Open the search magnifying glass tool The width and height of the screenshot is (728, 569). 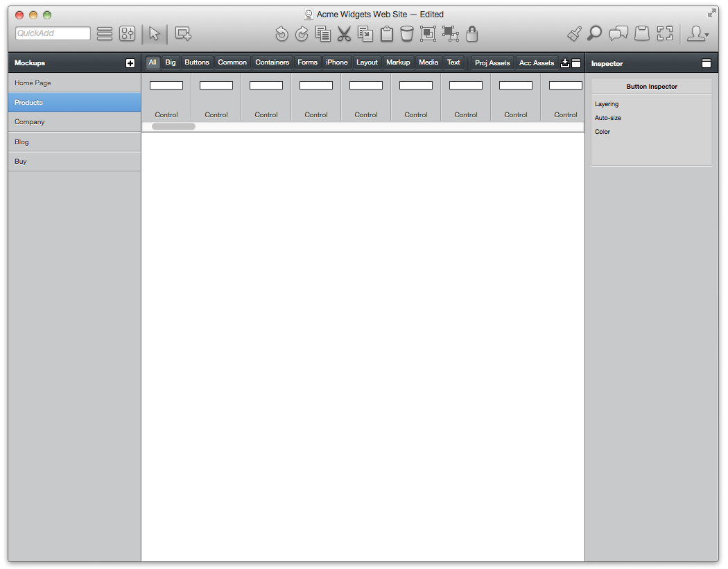[595, 33]
